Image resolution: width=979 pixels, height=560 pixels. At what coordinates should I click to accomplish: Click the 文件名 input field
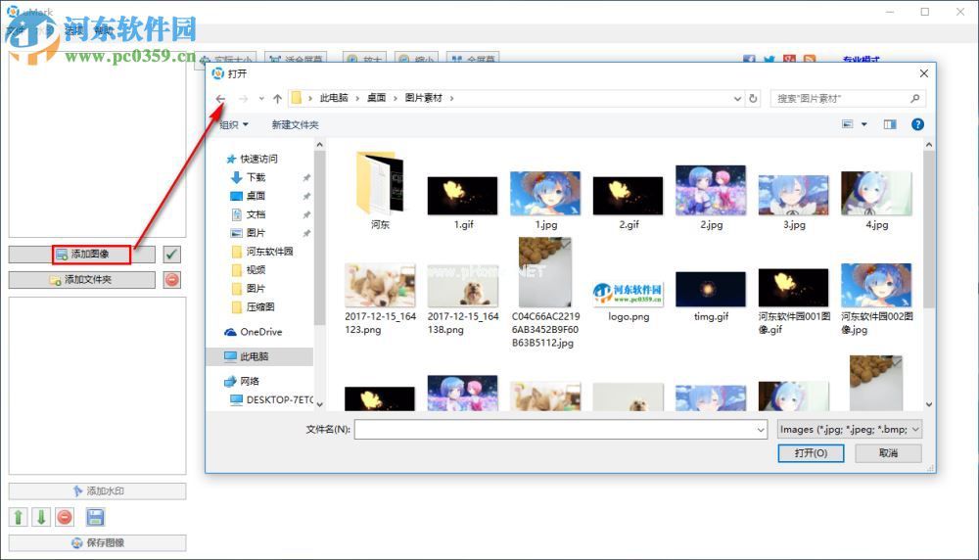coord(558,429)
